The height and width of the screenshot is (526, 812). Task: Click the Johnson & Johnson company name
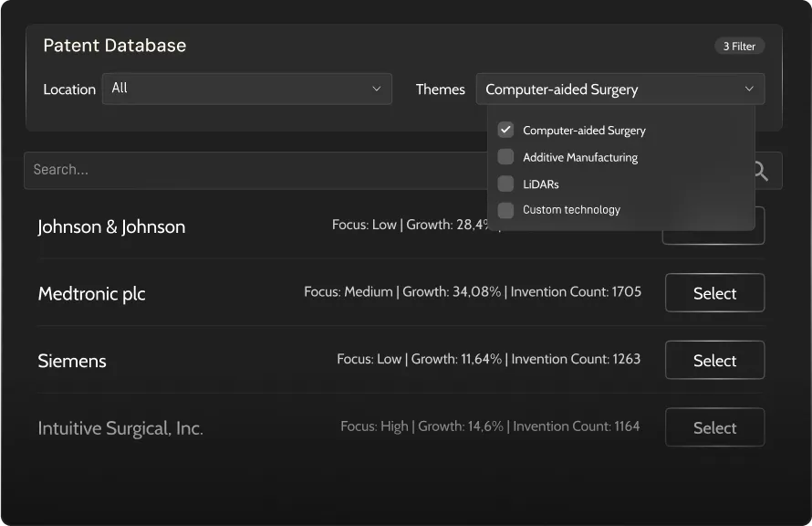tap(111, 227)
